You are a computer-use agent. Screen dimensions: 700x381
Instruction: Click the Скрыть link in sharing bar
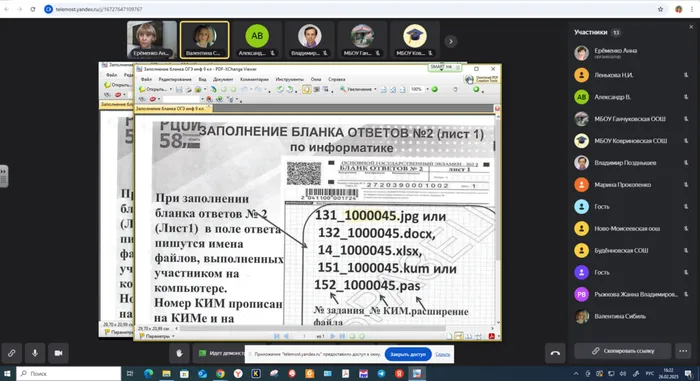pyautogui.click(x=442, y=354)
